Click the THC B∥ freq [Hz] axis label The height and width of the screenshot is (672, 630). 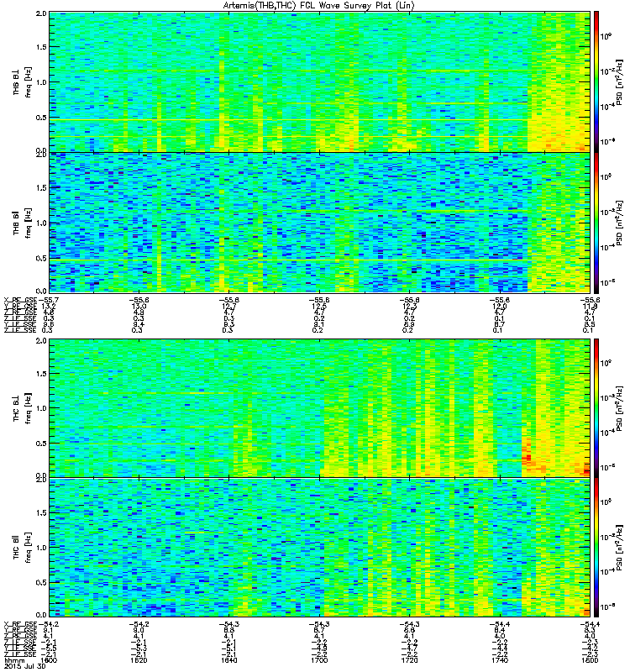point(23,548)
